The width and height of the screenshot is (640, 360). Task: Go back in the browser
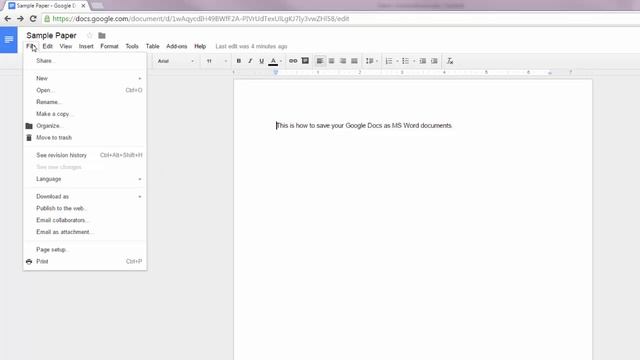tap(7, 18)
